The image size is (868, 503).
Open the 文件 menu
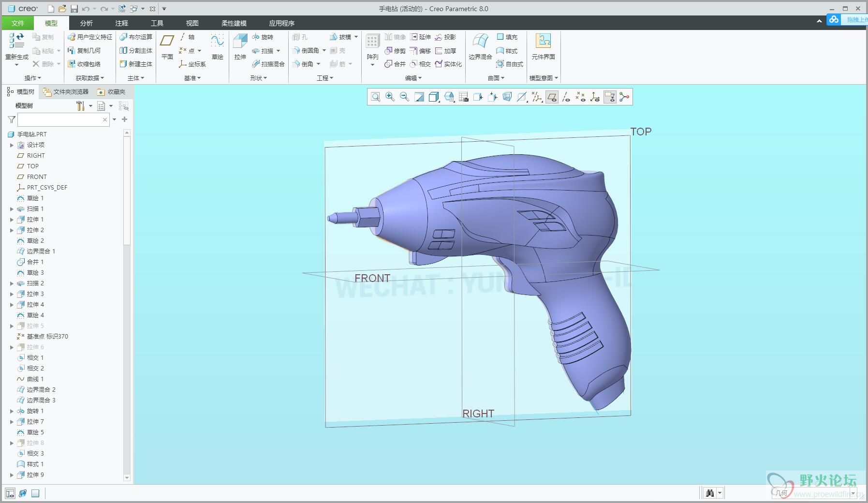(x=18, y=23)
